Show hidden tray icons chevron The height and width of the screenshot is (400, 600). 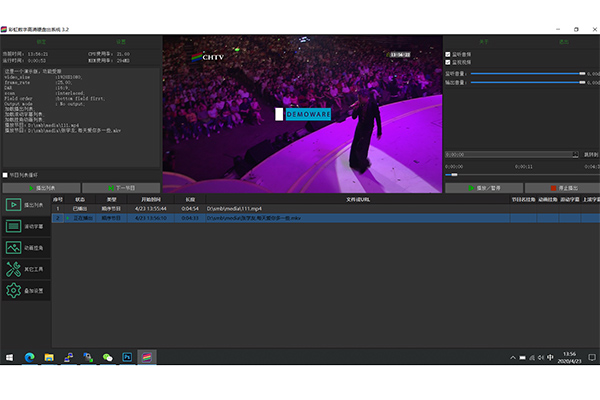513,358
